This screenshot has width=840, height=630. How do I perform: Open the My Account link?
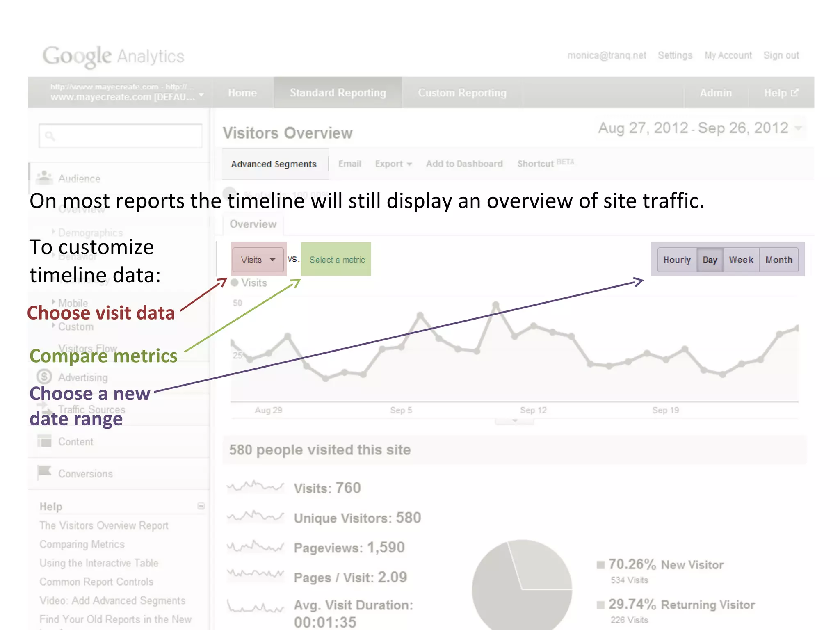tap(728, 55)
